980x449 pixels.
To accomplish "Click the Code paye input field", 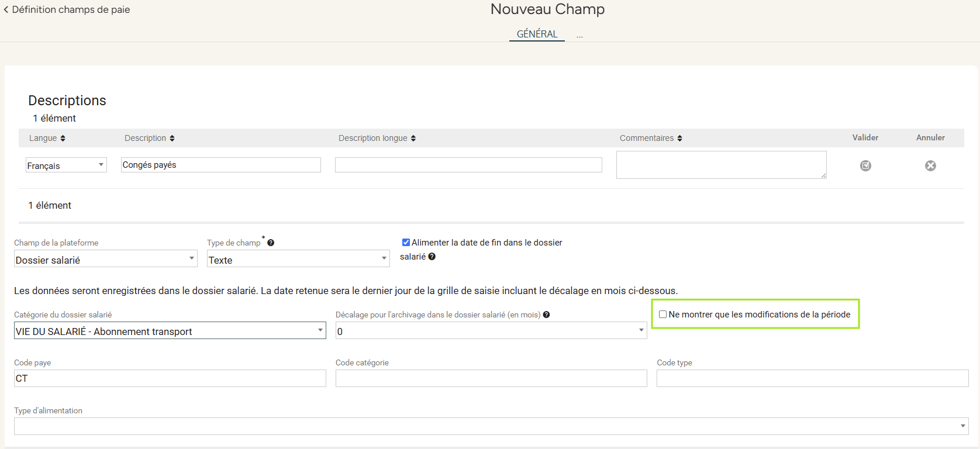I will tap(170, 379).
